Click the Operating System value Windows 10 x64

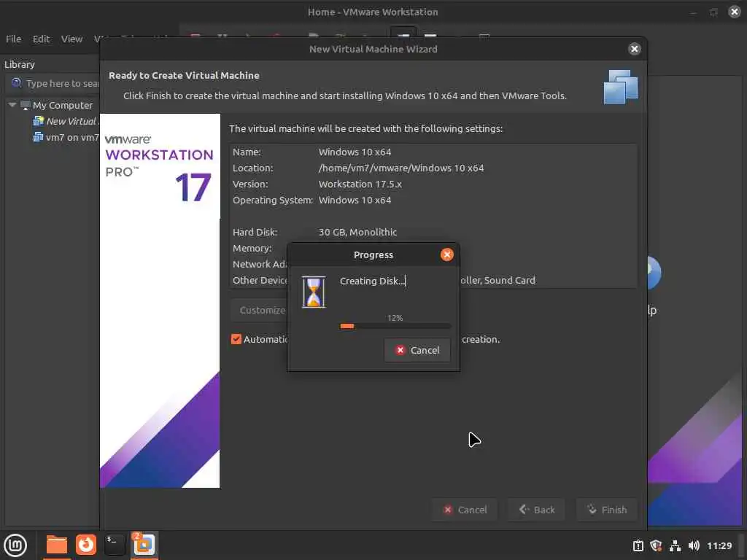(x=355, y=200)
